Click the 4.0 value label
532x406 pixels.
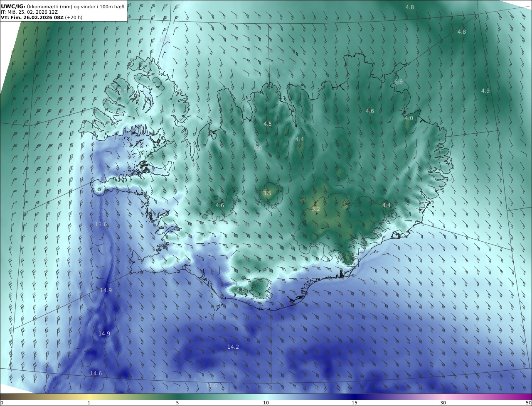(x=409, y=118)
